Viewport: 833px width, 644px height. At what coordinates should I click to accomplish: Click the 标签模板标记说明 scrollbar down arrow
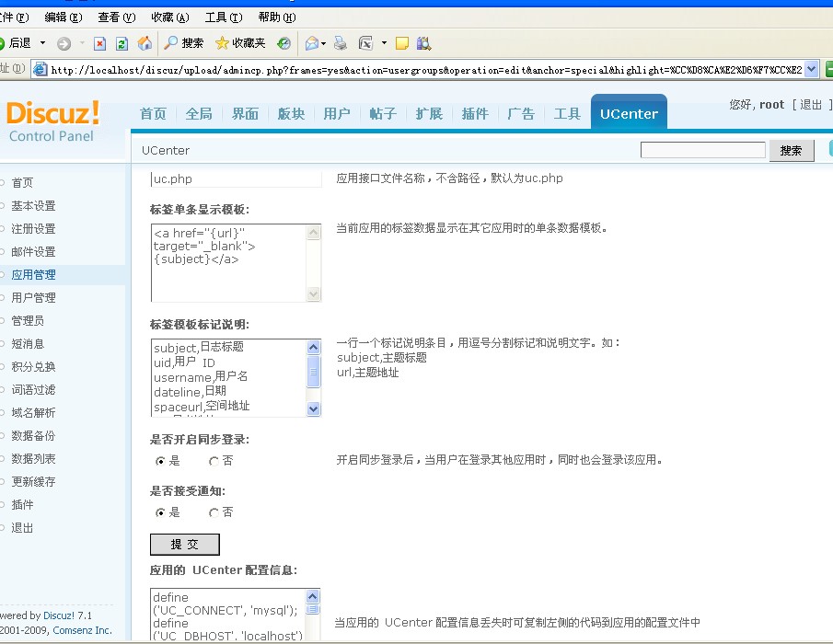[314, 408]
